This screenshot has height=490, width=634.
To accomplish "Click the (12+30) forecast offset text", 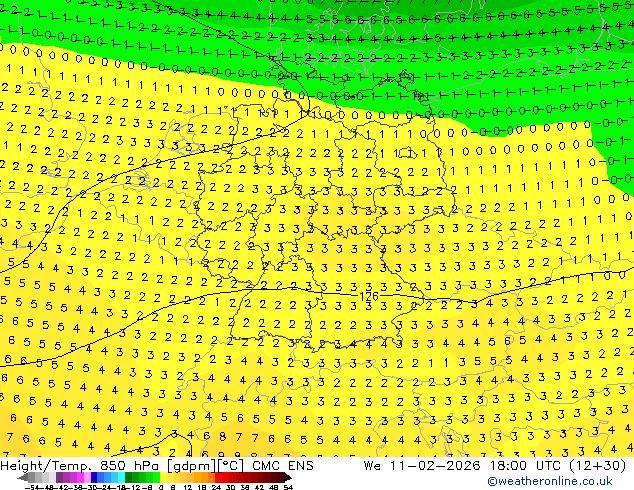I will tap(597, 466).
